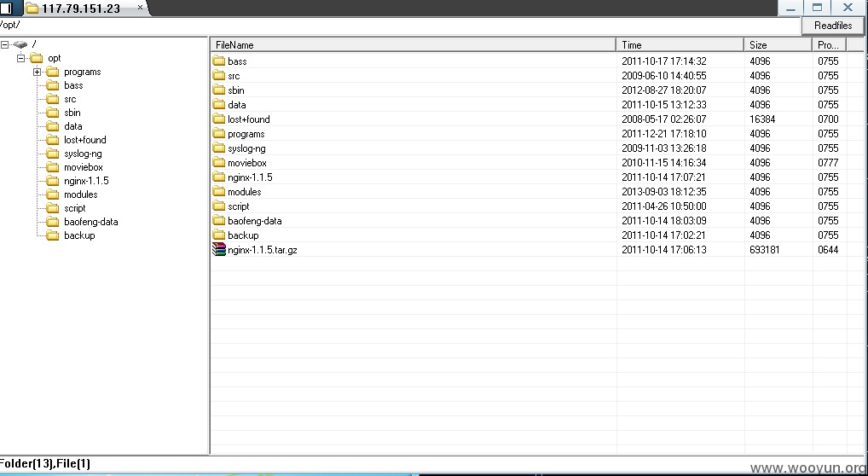Click the Folder(13),File(1) status text

[x=45, y=464]
